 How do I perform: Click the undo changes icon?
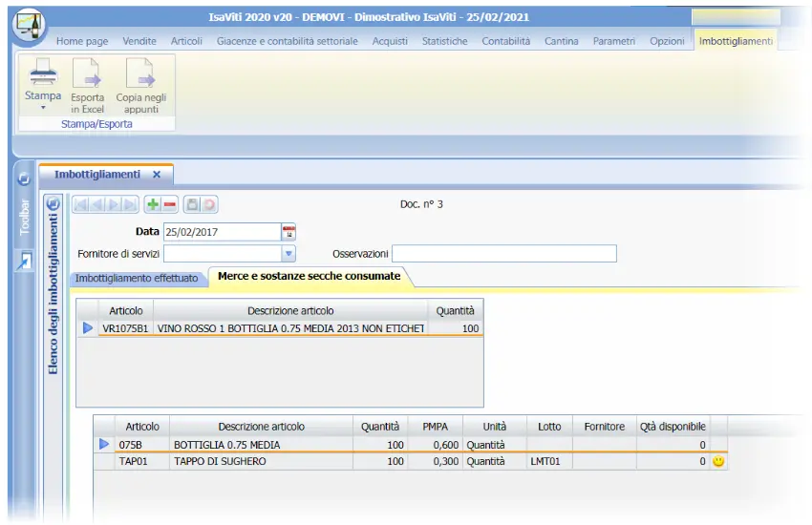pyautogui.click(x=209, y=205)
